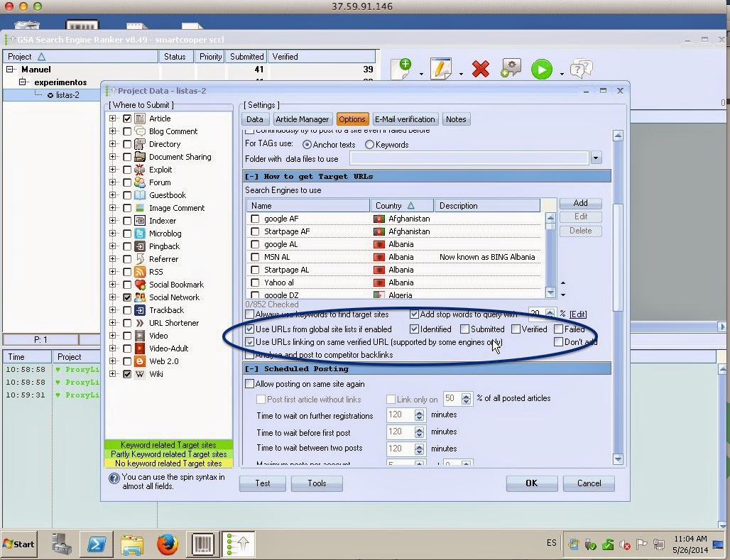
Task: Uncheck the Wiki checkbox
Action: 127,374
